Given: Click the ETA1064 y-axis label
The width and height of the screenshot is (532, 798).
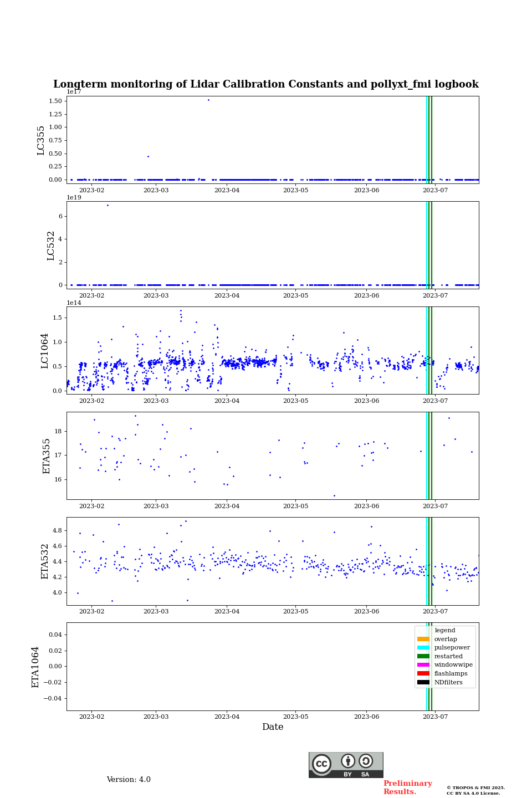Looking at the screenshot, I should pyautogui.click(x=35, y=667).
